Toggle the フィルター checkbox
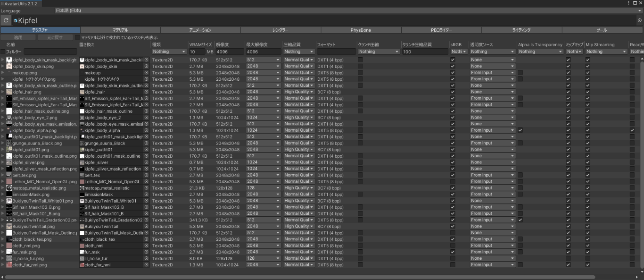 click(3, 51)
